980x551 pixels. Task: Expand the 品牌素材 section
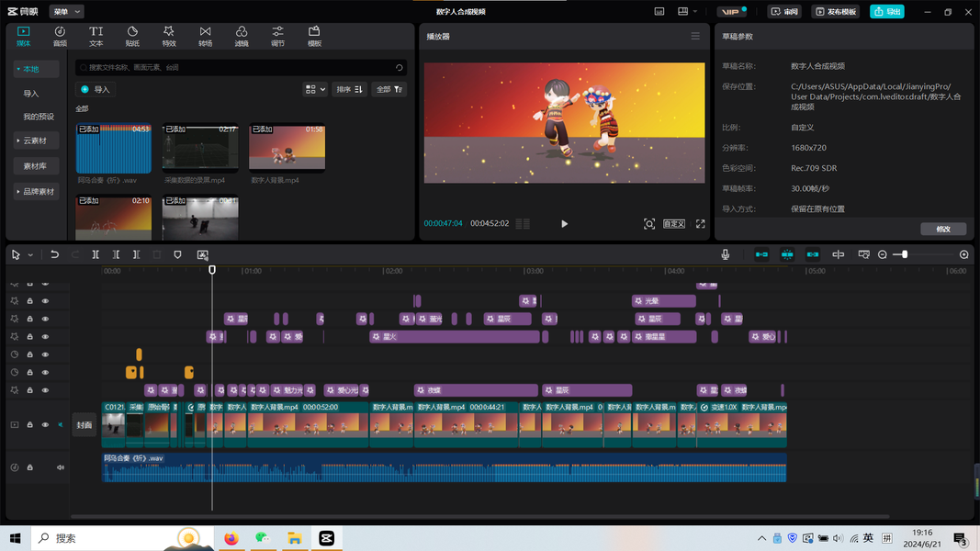point(36,192)
